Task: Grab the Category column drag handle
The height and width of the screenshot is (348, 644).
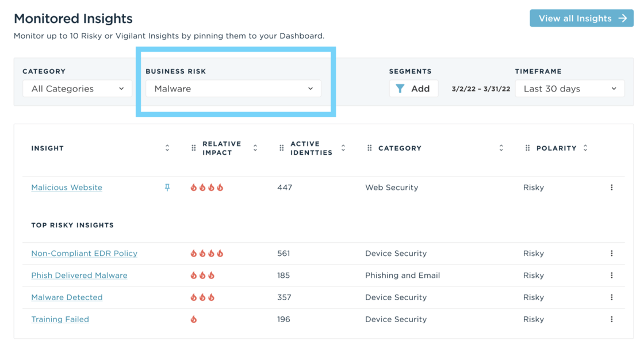Action: (369, 148)
